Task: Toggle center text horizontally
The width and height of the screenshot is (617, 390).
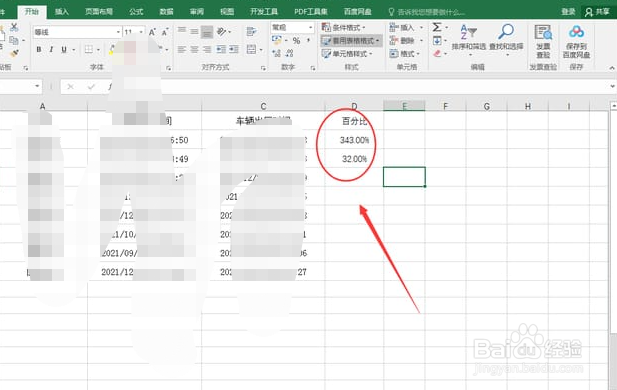Action: point(194,50)
